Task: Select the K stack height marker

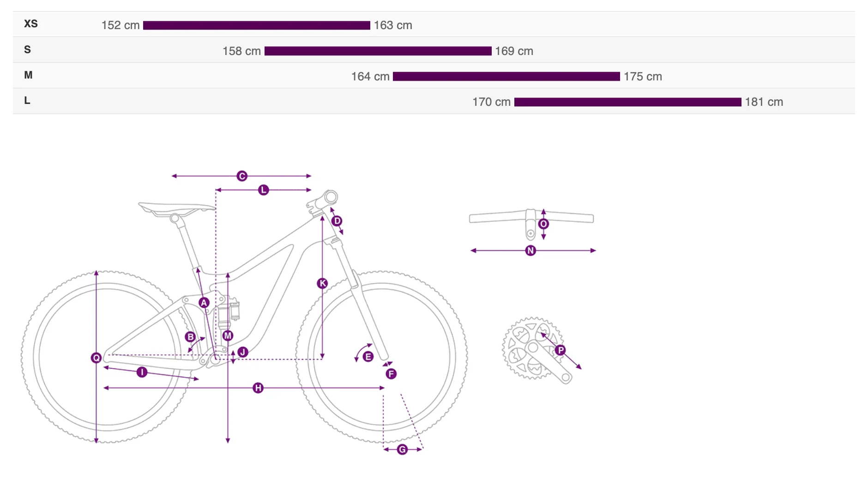Action: point(322,283)
